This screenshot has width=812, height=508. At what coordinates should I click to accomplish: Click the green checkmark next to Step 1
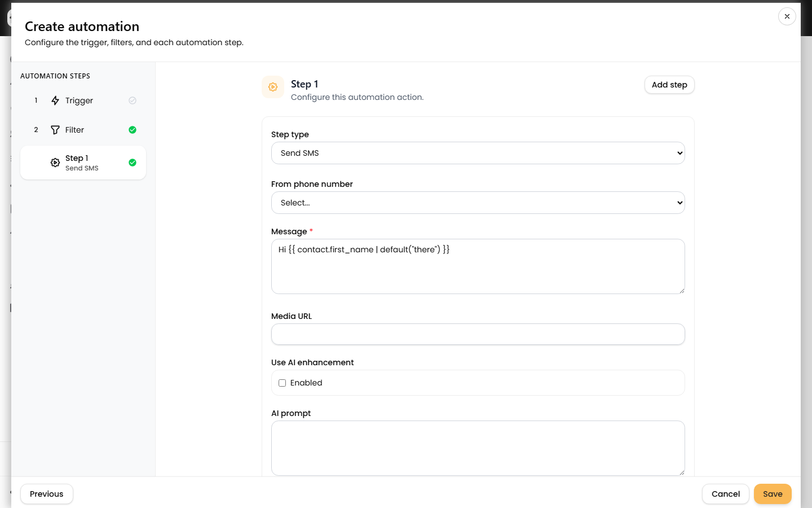(133, 163)
